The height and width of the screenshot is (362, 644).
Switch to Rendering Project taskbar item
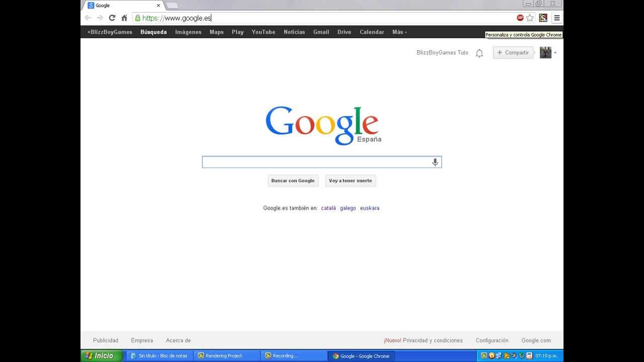tap(227, 355)
